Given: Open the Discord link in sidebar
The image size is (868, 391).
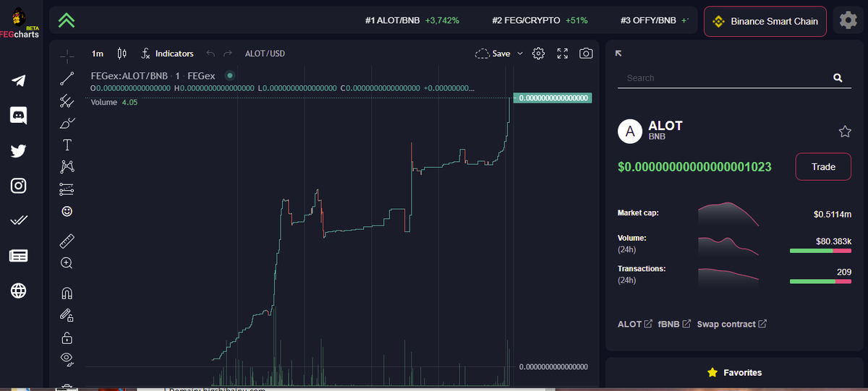Looking at the screenshot, I should click(19, 116).
